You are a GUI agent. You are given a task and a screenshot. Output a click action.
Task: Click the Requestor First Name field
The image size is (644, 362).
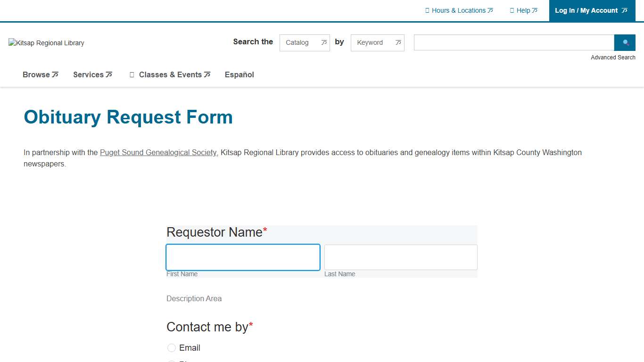click(x=243, y=257)
